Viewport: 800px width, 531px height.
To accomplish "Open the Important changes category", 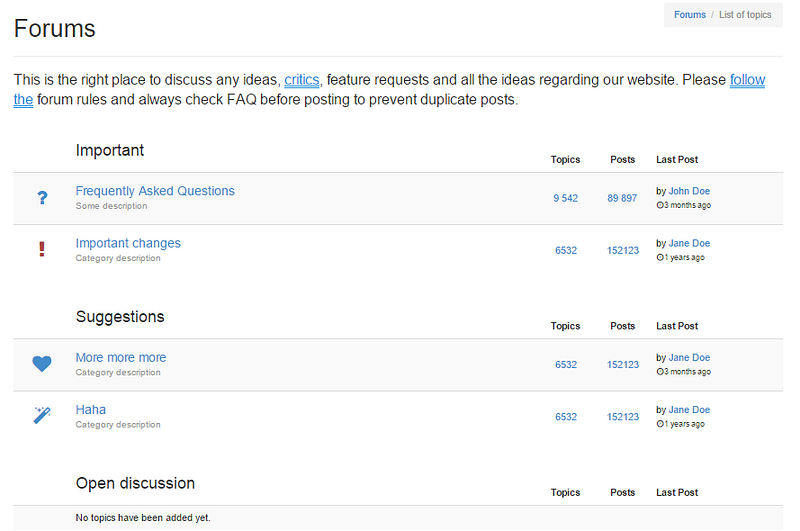I will pos(128,243).
